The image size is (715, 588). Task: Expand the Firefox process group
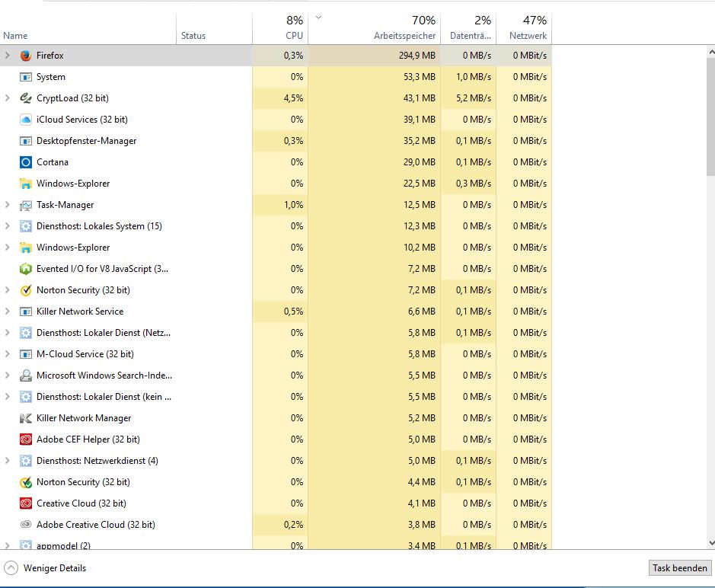coord(7,55)
